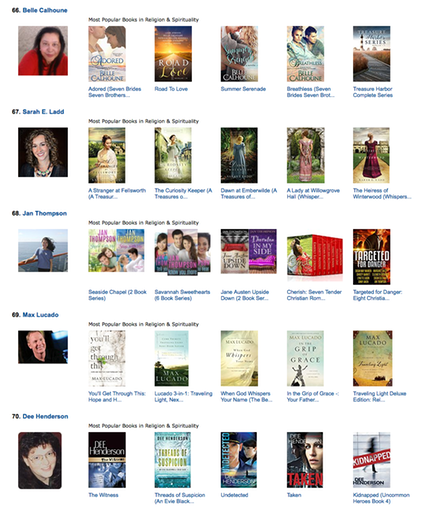Click Belle Calhoune's profile photo
This screenshot has height=513, width=430.
pos(43,51)
